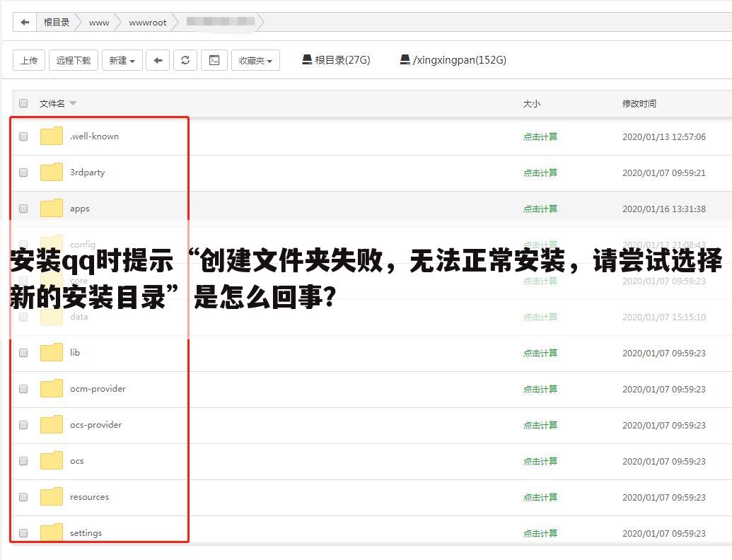This screenshot has height=560, width=732.
Task: Tick the lib row checkbox
Action: pos(23,353)
